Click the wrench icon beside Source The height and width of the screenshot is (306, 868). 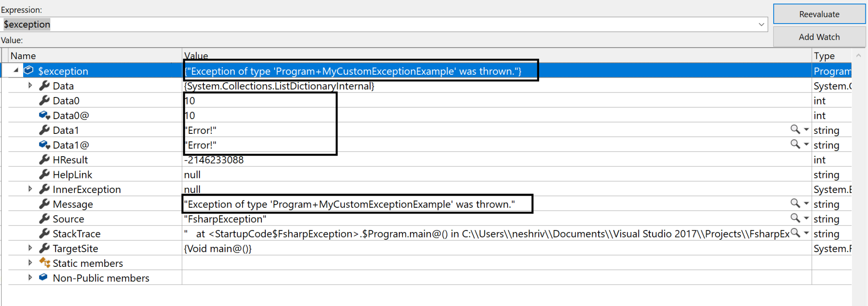point(44,218)
